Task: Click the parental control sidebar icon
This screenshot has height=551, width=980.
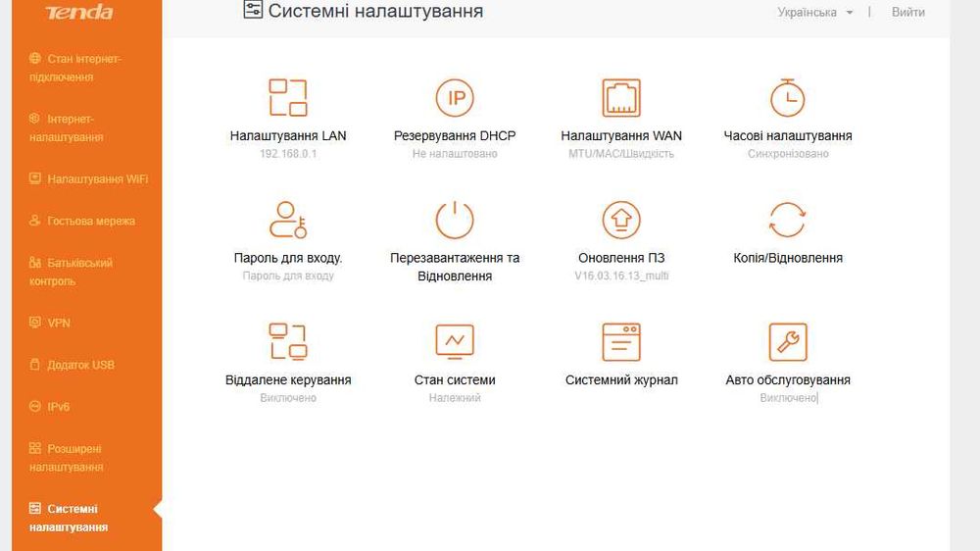Action: [35, 262]
